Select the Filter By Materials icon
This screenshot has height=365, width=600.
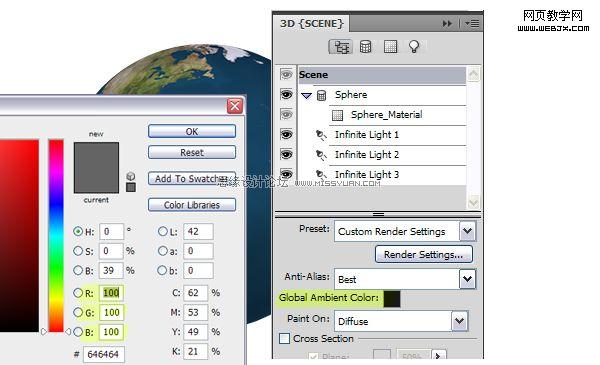[x=390, y=47]
